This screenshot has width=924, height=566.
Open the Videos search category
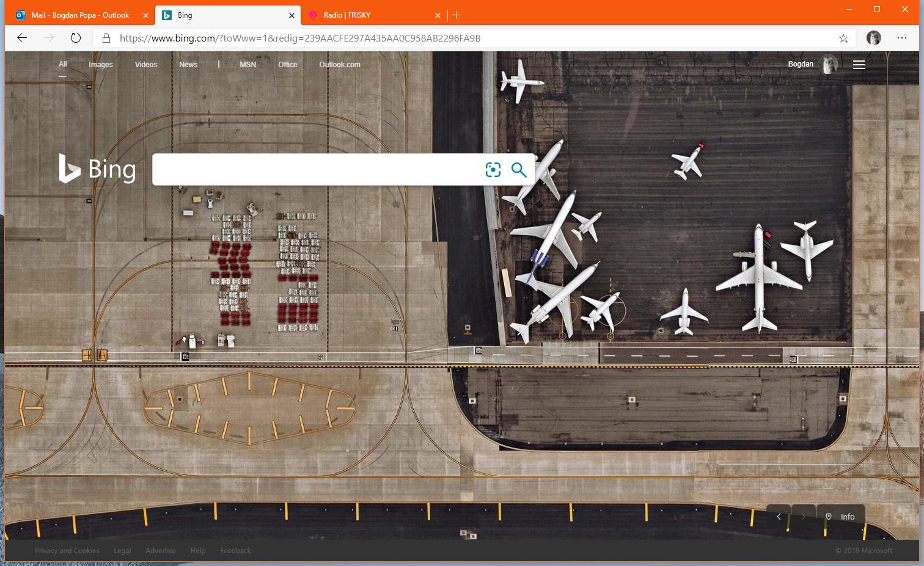[145, 65]
